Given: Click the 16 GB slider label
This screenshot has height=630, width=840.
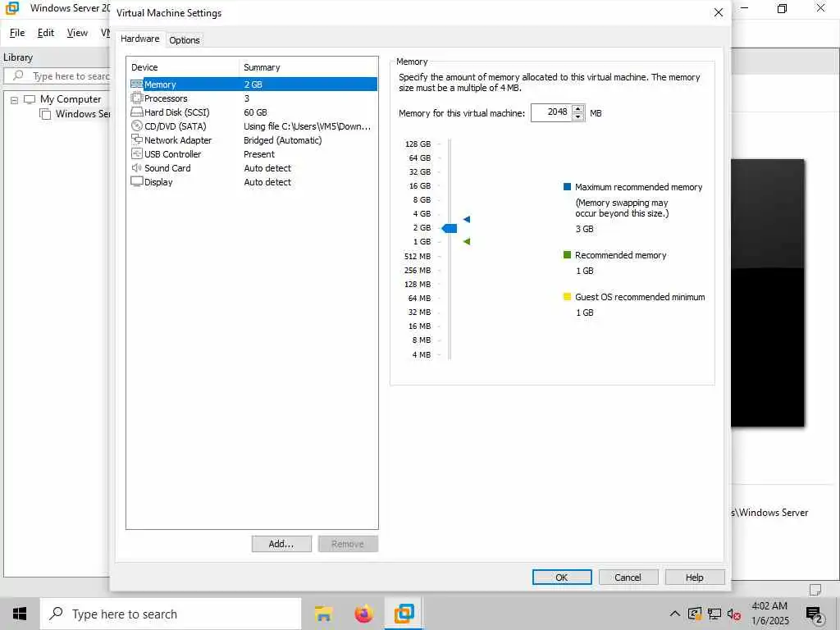Looking at the screenshot, I should tap(420, 186).
